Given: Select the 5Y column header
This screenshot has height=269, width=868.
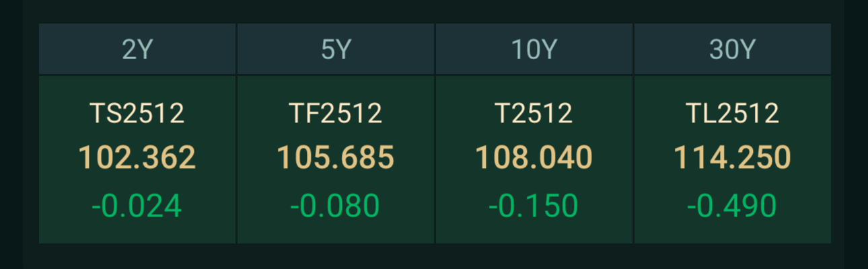Looking at the screenshot, I should pyautogui.click(x=336, y=50).
